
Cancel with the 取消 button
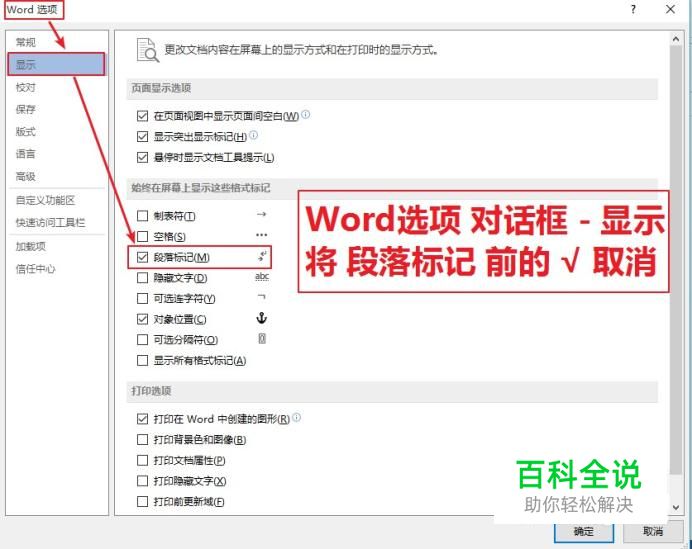pyautogui.click(x=653, y=532)
